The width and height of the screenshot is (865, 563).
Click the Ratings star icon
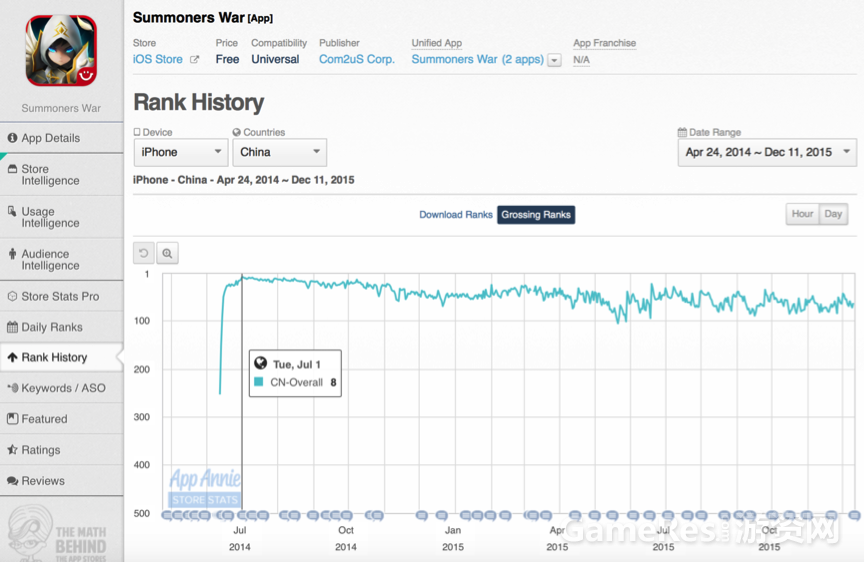point(12,449)
